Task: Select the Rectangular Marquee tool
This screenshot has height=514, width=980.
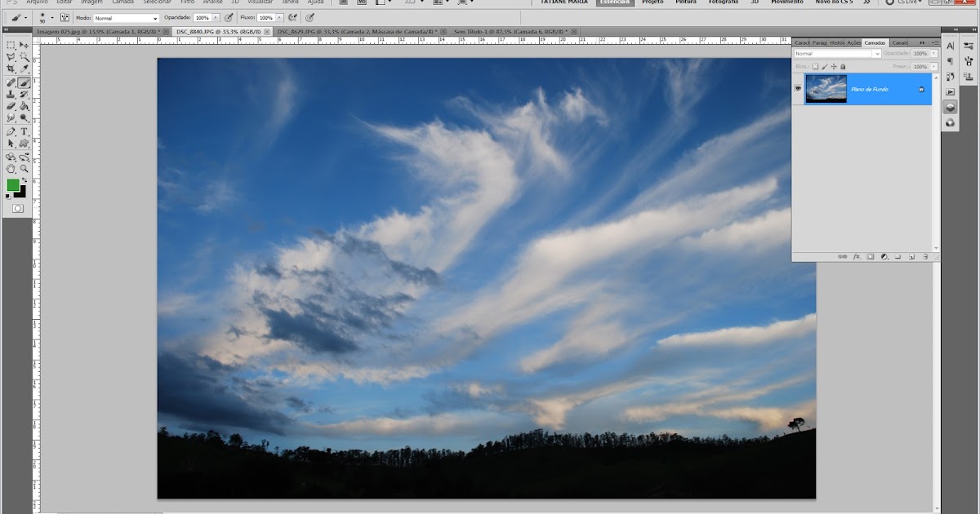Action: (x=11, y=46)
